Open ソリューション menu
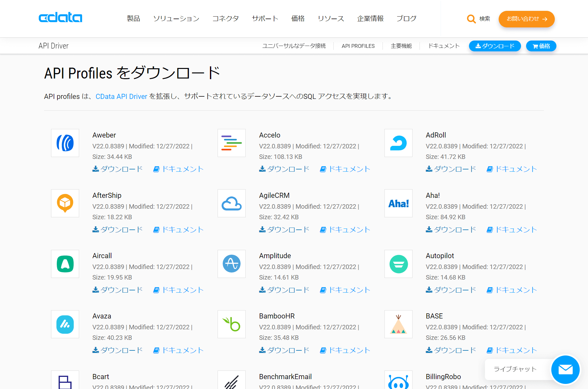588x389 pixels. point(176,19)
